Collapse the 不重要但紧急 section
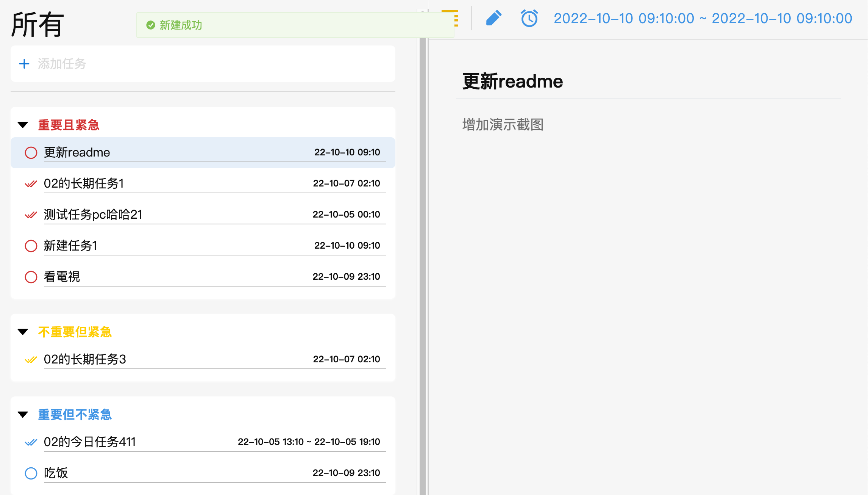 click(23, 332)
